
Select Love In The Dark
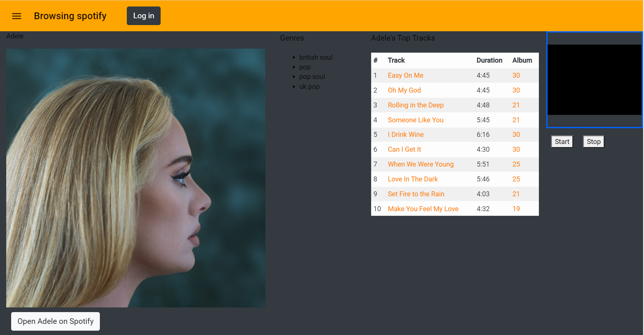pos(413,179)
